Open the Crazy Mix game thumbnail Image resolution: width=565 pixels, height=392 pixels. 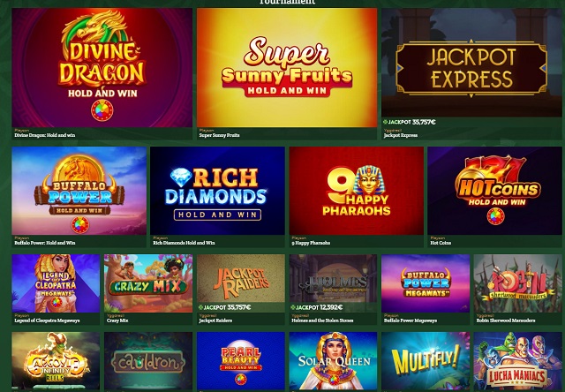pos(148,283)
